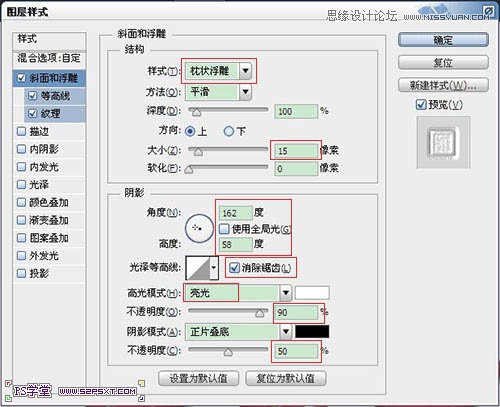The width and height of the screenshot is (500, 407).
Task: Click the 新建样式(W)... button
Action: (443, 85)
